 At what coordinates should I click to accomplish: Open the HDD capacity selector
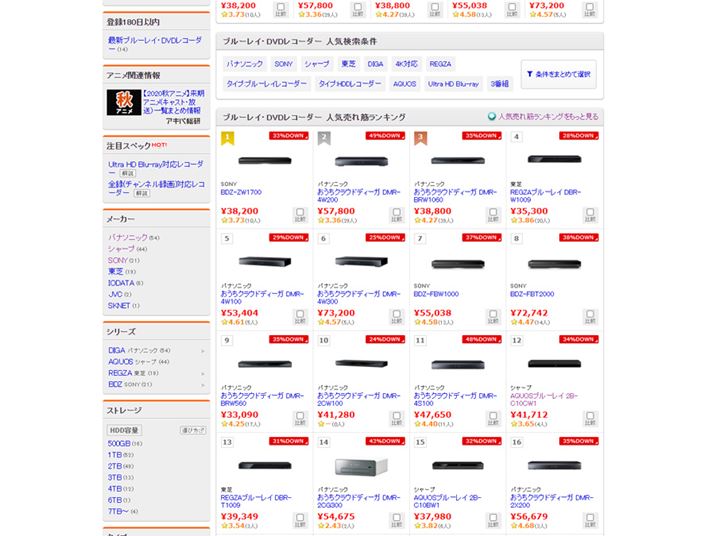[124, 430]
